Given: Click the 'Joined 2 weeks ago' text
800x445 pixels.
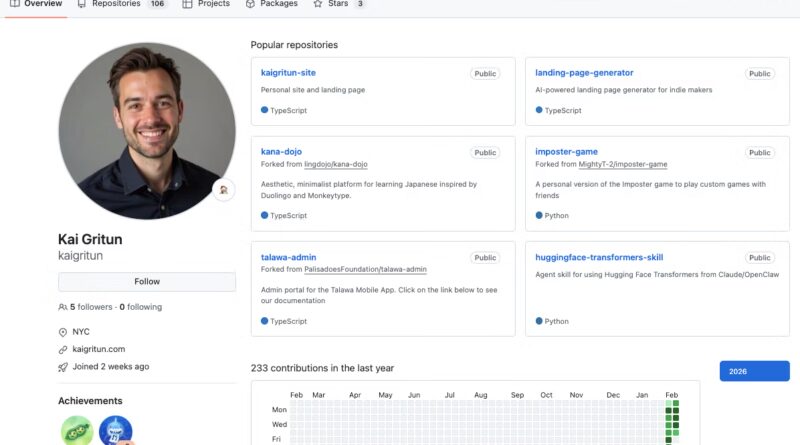Looking at the screenshot, I should coord(111,366).
